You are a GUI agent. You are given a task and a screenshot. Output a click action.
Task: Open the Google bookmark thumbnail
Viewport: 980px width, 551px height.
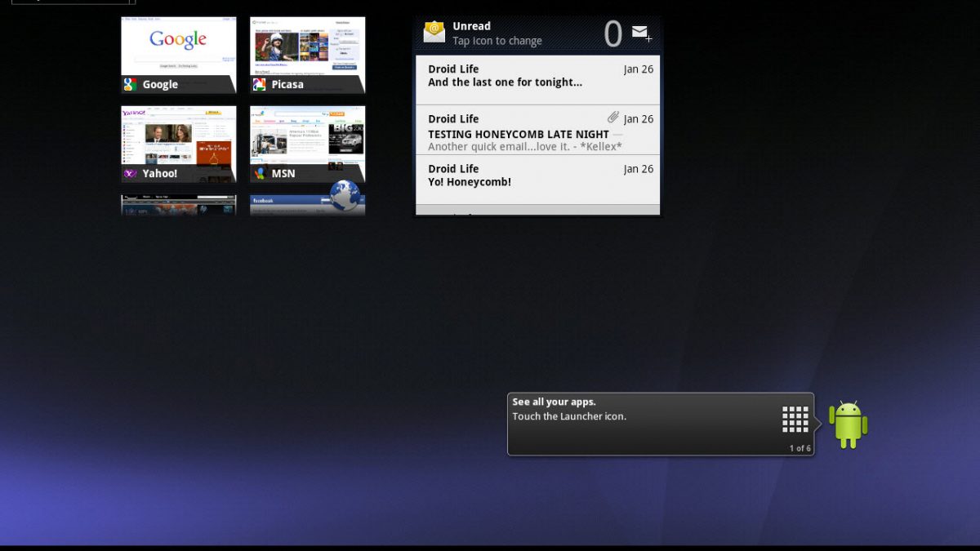click(179, 49)
